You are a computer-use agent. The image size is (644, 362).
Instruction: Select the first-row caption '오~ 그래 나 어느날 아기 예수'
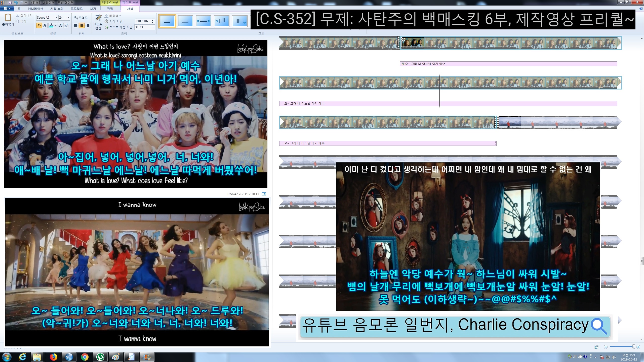pos(509,64)
